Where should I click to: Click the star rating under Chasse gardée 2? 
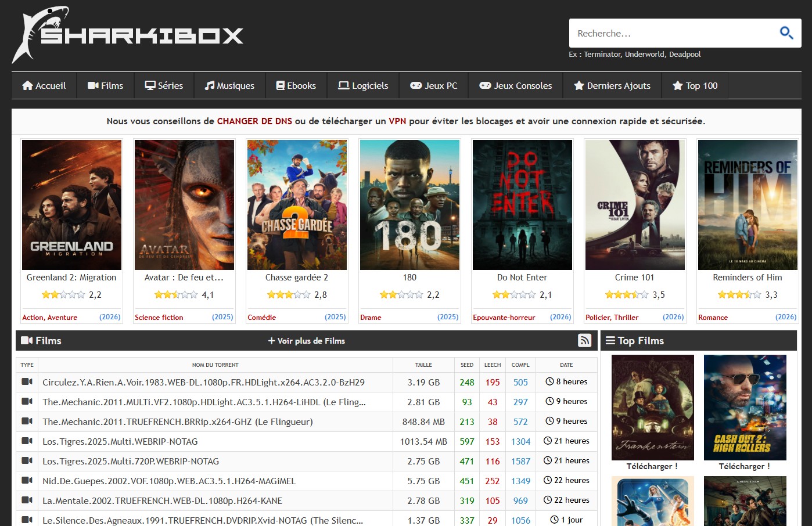[289, 295]
